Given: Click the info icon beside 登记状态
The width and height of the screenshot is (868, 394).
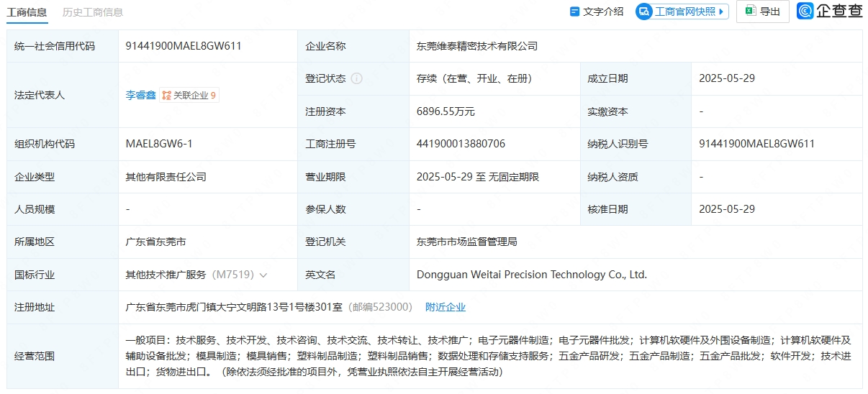Looking at the screenshot, I should 356,78.
